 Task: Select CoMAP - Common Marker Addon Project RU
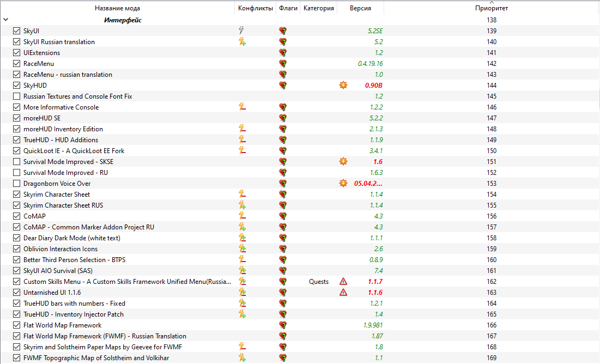coord(89,227)
